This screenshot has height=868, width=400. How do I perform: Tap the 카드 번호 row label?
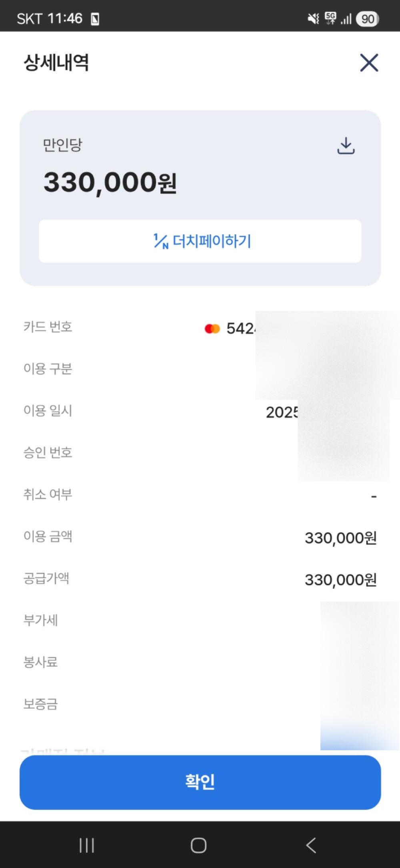(48, 327)
